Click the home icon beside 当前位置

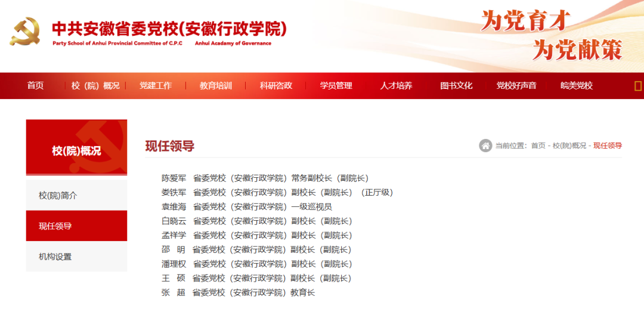point(485,146)
